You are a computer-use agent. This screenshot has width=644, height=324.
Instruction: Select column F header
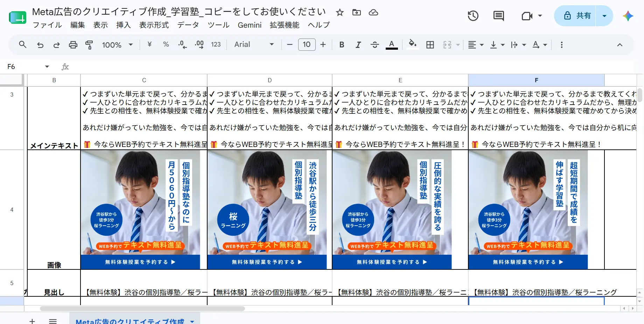point(536,80)
